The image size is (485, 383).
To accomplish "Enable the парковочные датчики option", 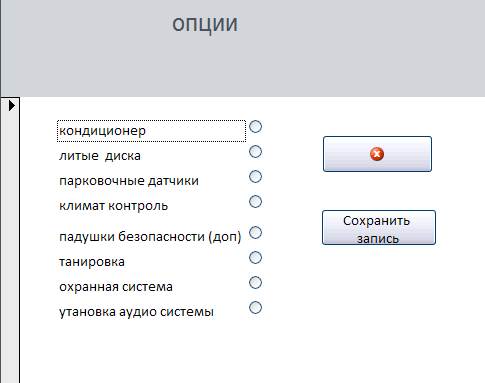I will pyautogui.click(x=256, y=177).
